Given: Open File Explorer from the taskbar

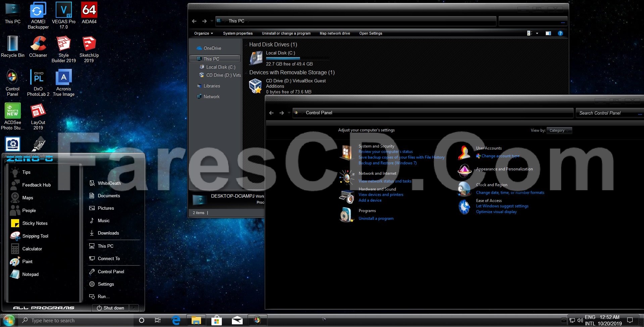Looking at the screenshot, I should point(196,321).
